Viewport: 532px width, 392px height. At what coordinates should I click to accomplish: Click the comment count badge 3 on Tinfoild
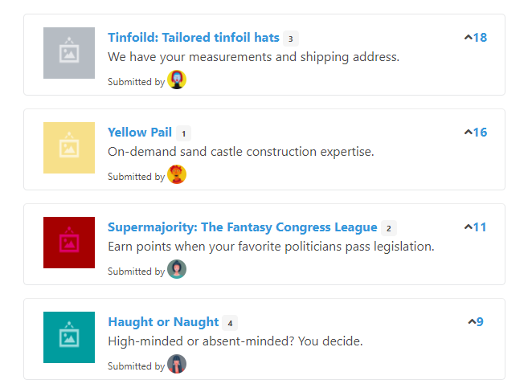pos(291,39)
